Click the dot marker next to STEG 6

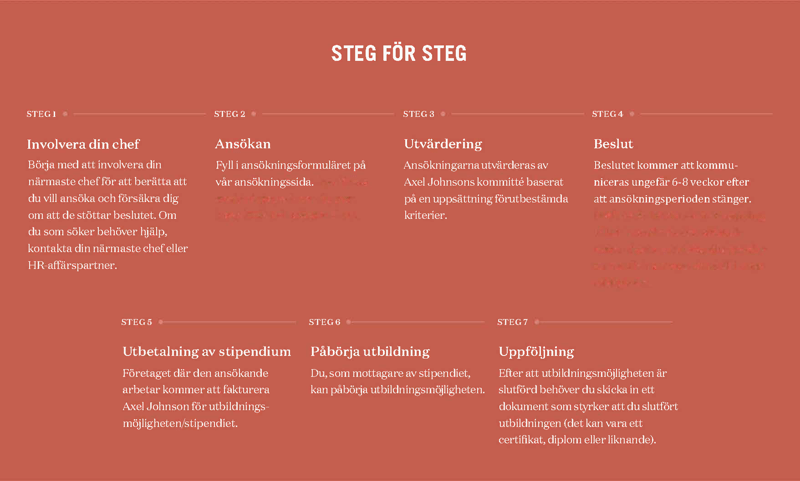tap(348, 322)
